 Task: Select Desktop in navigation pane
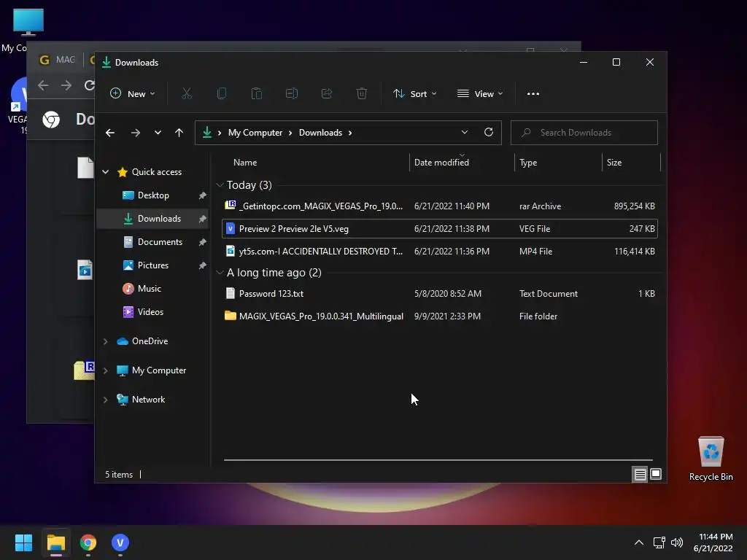coord(153,195)
